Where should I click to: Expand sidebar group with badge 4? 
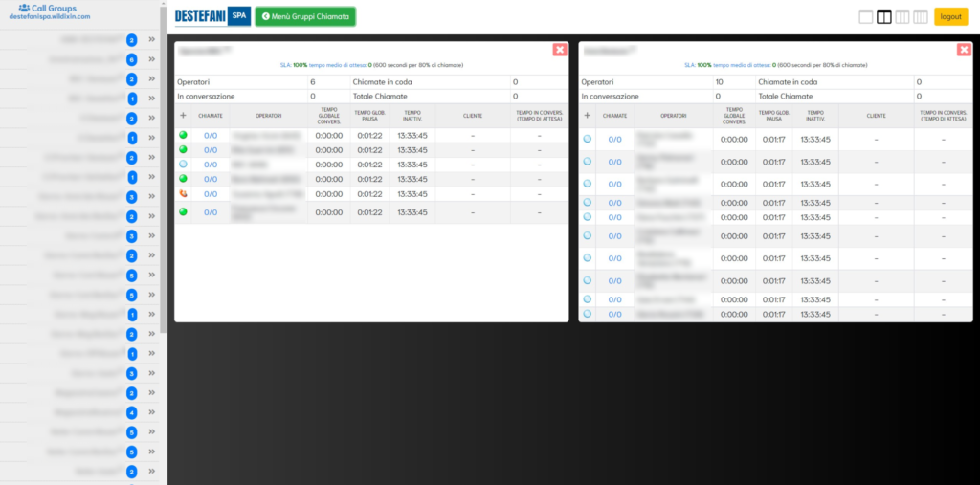tap(151, 412)
